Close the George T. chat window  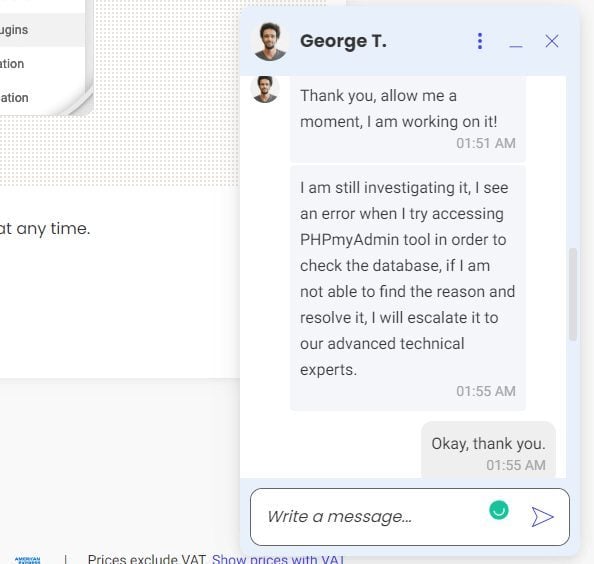coord(552,41)
